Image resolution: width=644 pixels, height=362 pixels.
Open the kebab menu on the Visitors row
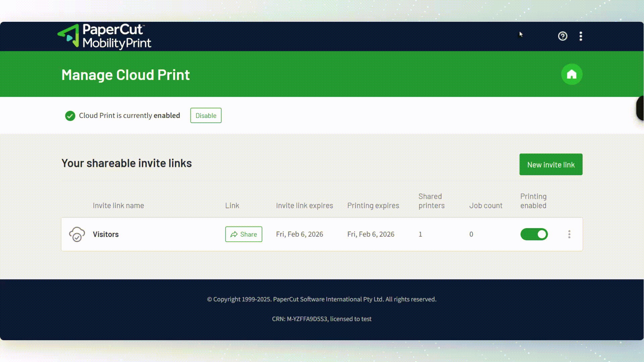click(569, 234)
